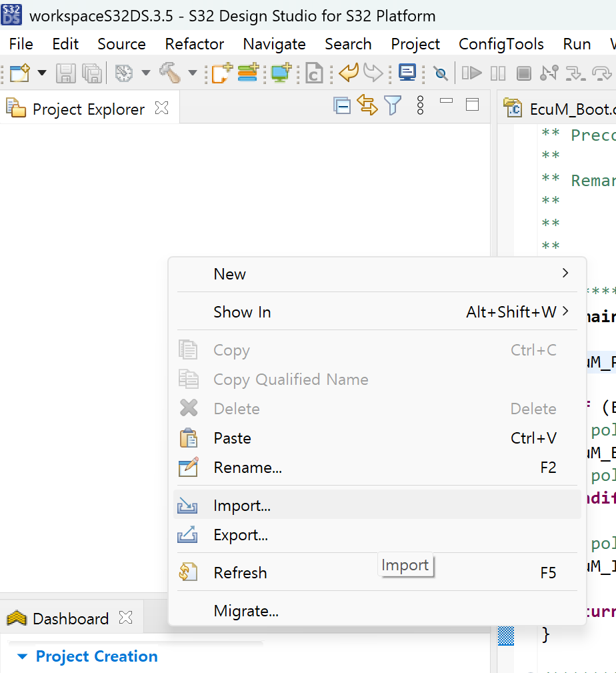Close the Project Explorer tab
Image resolution: width=616 pixels, height=673 pixels.
162,108
